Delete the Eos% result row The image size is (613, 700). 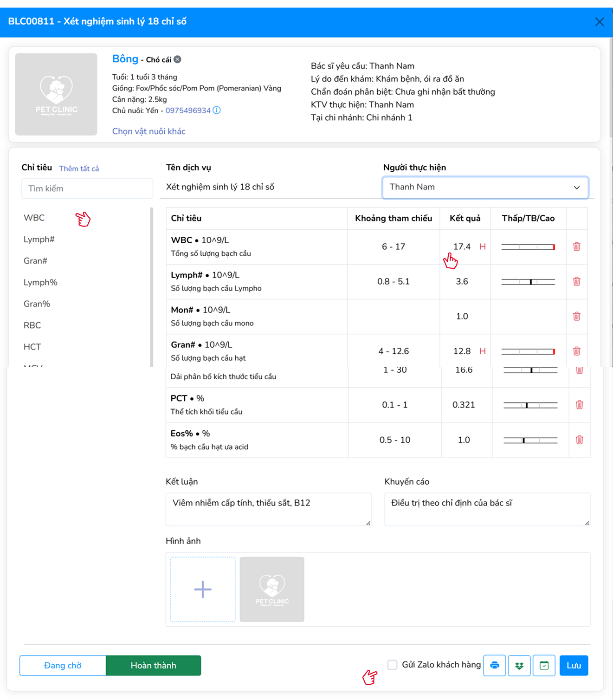[x=579, y=440]
